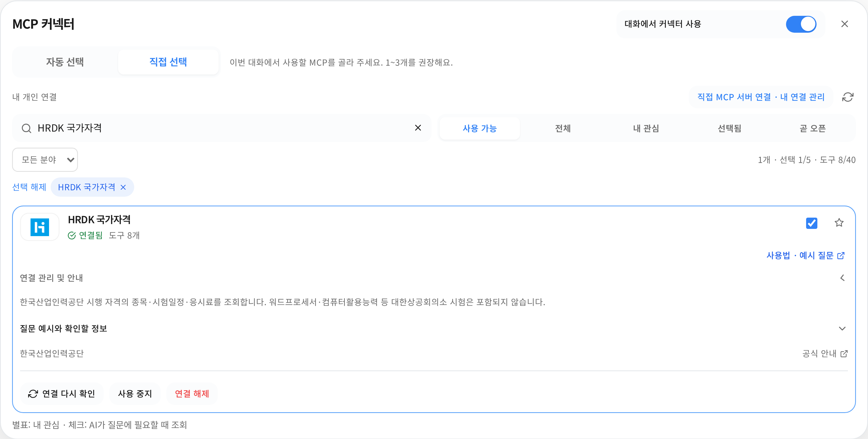Expand the 질문 예시와 확인할 정보 section
The height and width of the screenshot is (439, 868).
tap(434, 329)
